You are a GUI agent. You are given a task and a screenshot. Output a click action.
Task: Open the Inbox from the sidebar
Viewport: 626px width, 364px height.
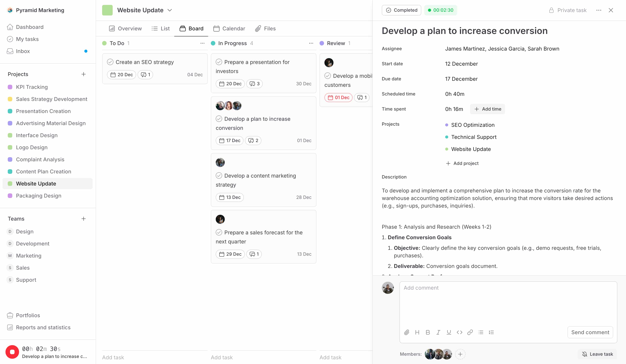(x=23, y=51)
